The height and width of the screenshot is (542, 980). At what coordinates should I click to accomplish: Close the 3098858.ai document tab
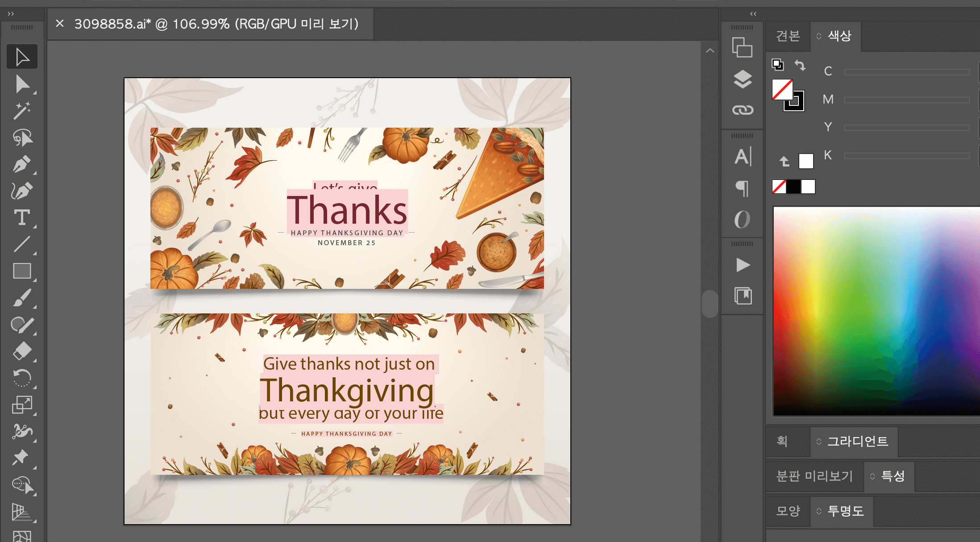click(60, 24)
